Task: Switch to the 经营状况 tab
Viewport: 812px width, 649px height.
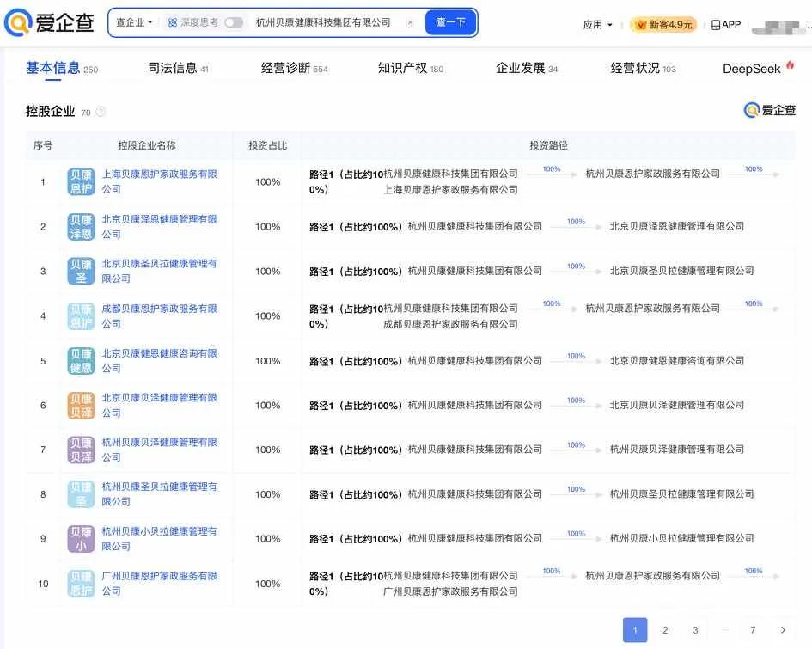Action: pos(644,69)
